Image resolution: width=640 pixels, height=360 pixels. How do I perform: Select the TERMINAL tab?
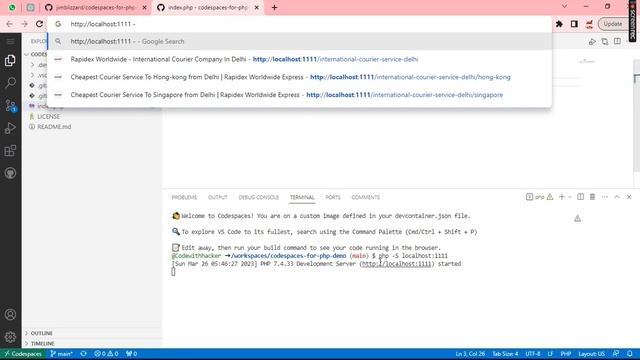302,197
